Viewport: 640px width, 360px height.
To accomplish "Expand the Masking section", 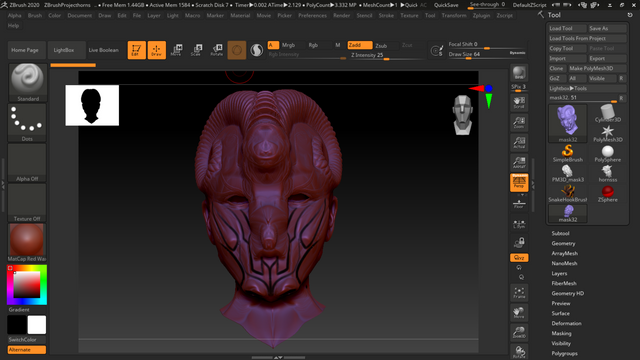I will tap(561, 333).
